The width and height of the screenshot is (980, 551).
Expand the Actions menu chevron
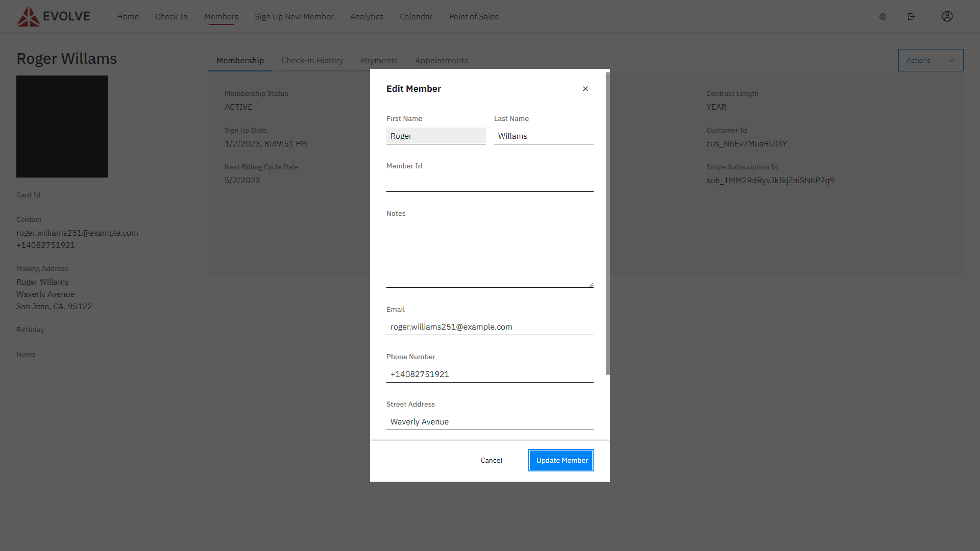(951, 60)
